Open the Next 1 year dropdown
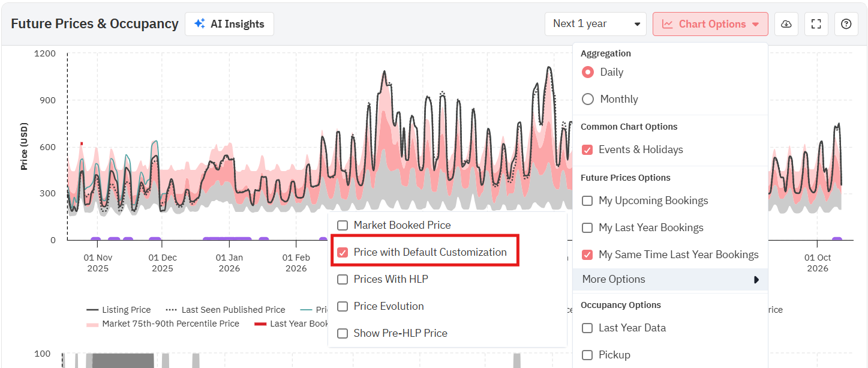 (595, 24)
